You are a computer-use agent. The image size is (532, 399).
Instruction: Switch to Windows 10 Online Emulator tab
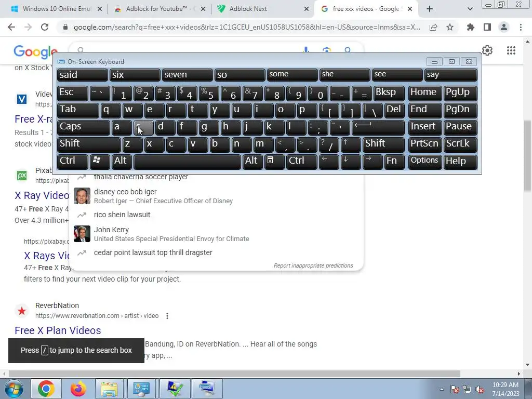[56, 9]
